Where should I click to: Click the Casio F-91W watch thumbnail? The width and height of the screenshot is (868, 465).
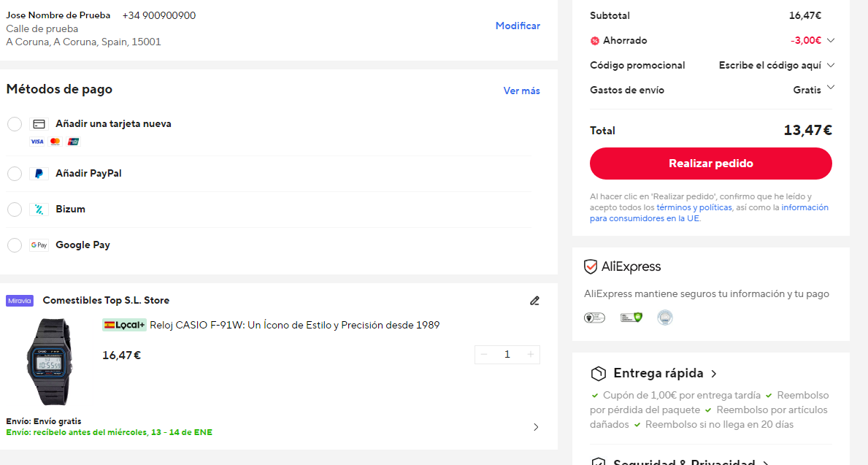[50, 362]
